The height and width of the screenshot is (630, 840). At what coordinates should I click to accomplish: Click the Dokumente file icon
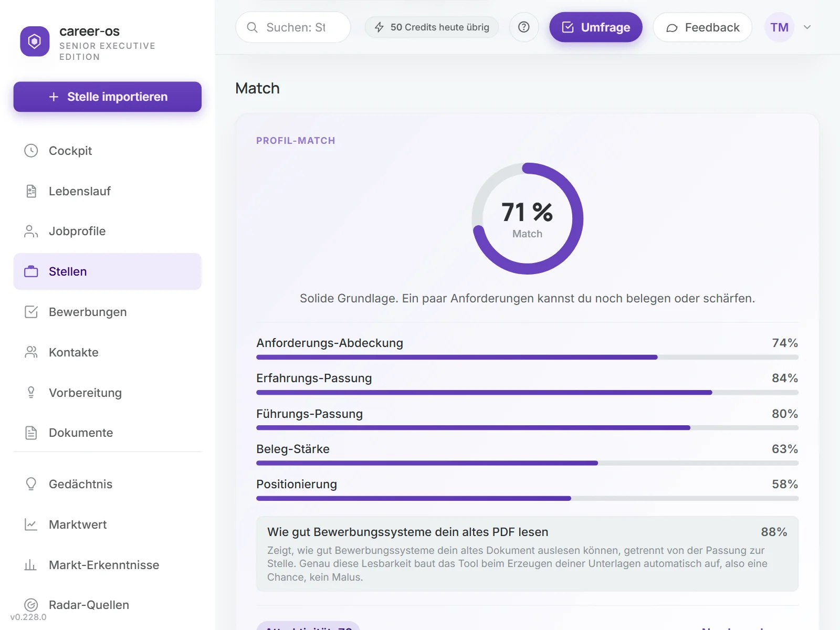(31, 433)
